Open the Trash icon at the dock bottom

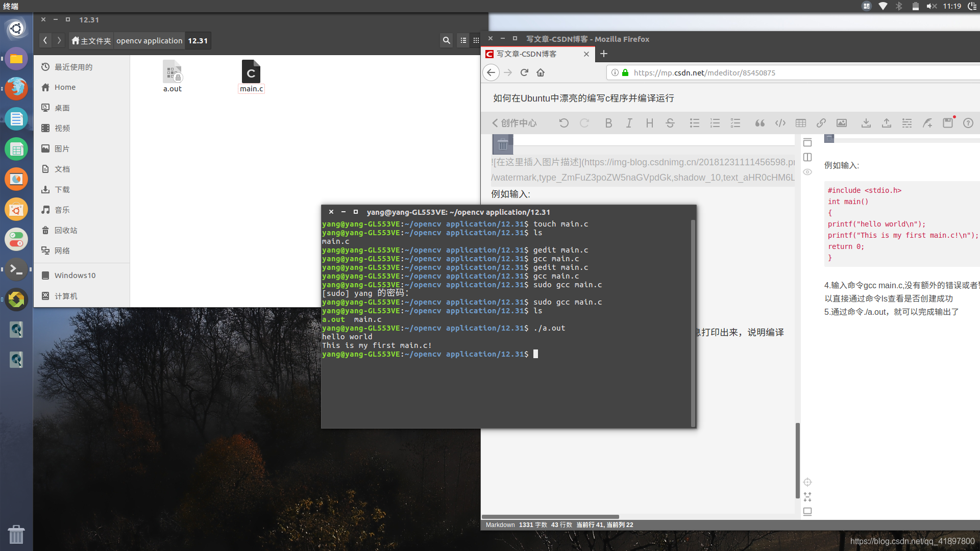tap(16, 534)
